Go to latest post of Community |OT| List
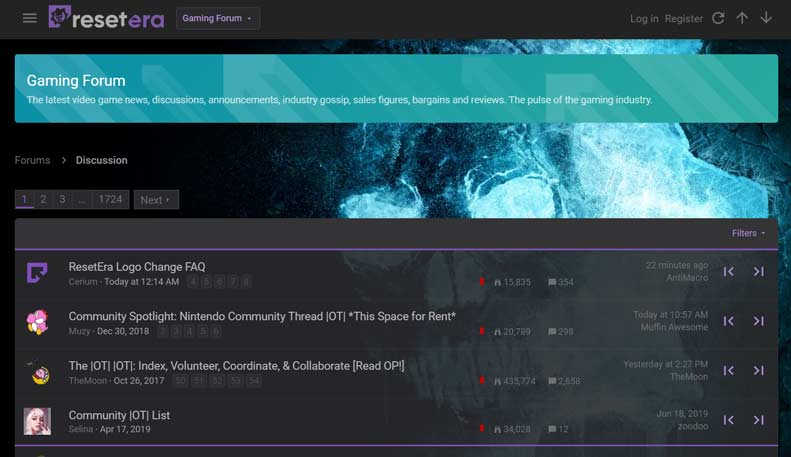791x457 pixels. click(x=759, y=420)
